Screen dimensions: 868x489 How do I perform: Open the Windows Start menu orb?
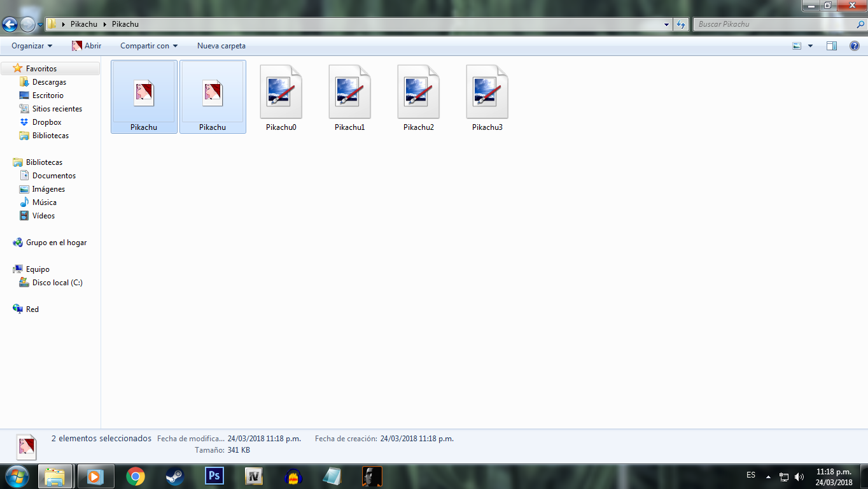click(17, 476)
